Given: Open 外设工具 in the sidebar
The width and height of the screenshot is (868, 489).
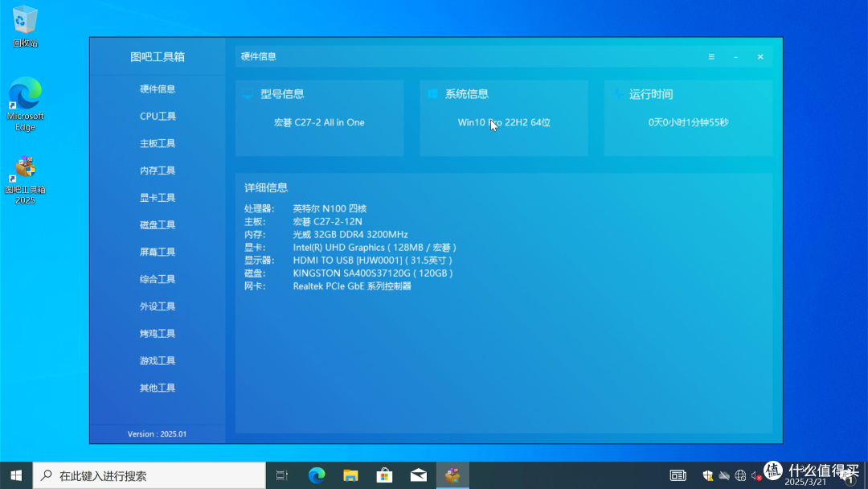Looking at the screenshot, I should pyautogui.click(x=158, y=306).
